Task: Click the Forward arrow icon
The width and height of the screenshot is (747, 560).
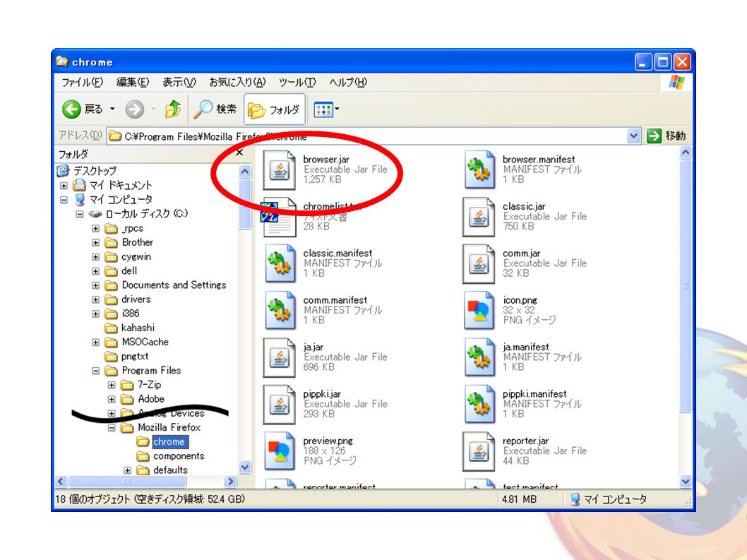Action: pyautogui.click(x=134, y=109)
